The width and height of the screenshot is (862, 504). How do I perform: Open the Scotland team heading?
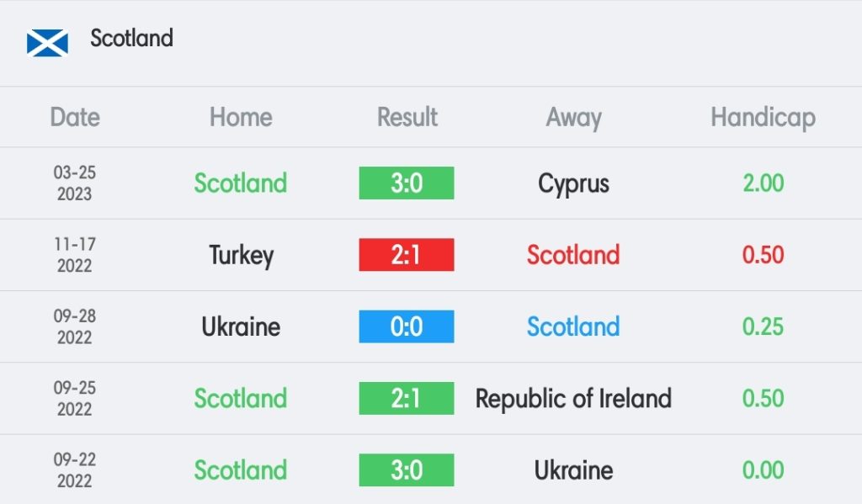point(131,38)
